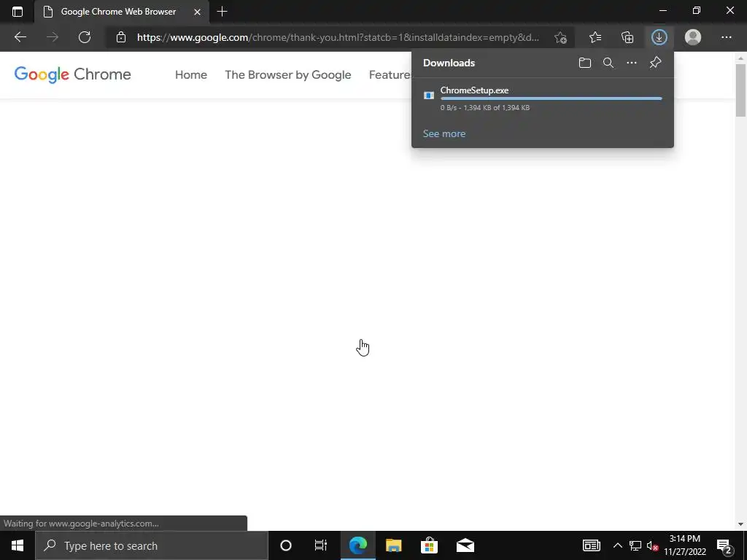The image size is (747, 560).
Task: Click ChromeSetup.exe file name
Action: pyautogui.click(x=474, y=90)
